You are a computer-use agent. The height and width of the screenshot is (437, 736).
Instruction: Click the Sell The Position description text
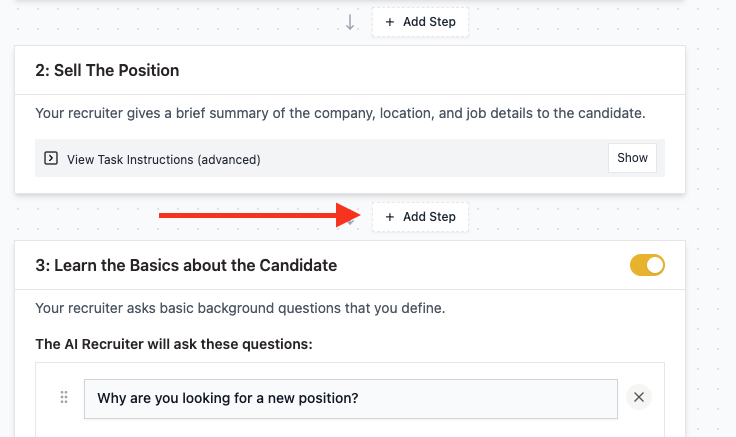click(x=340, y=114)
